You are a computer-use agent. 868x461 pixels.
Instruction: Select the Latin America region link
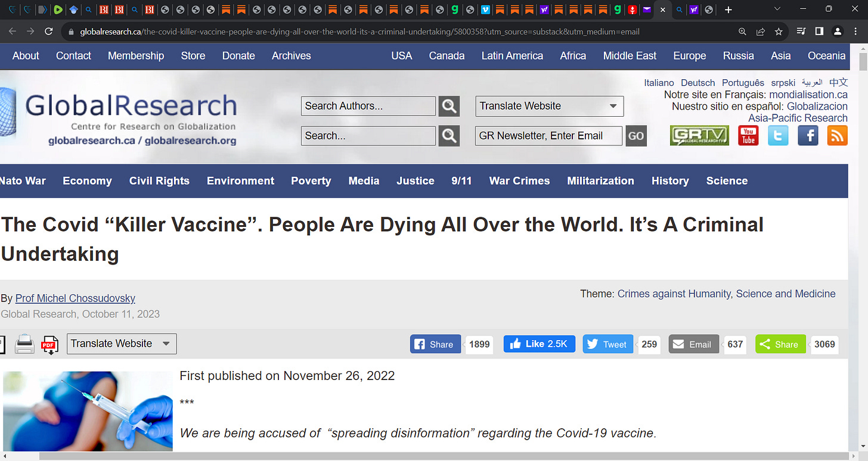(512, 55)
